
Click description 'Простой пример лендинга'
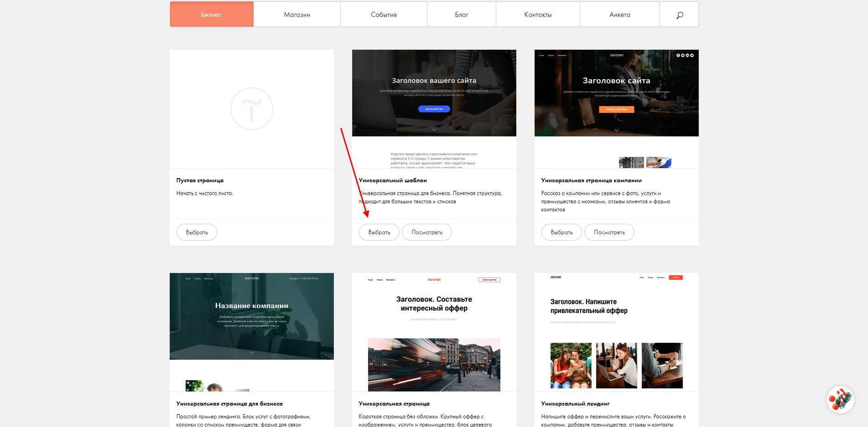[x=244, y=420]
